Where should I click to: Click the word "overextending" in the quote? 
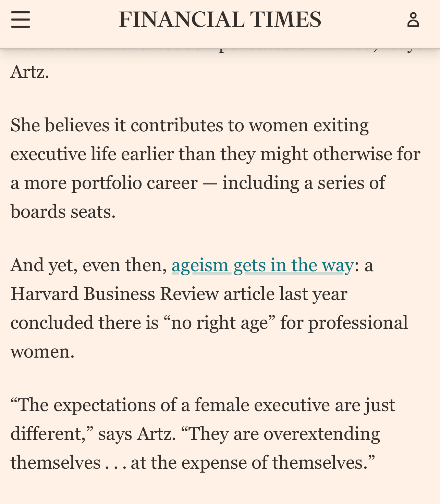321,434
